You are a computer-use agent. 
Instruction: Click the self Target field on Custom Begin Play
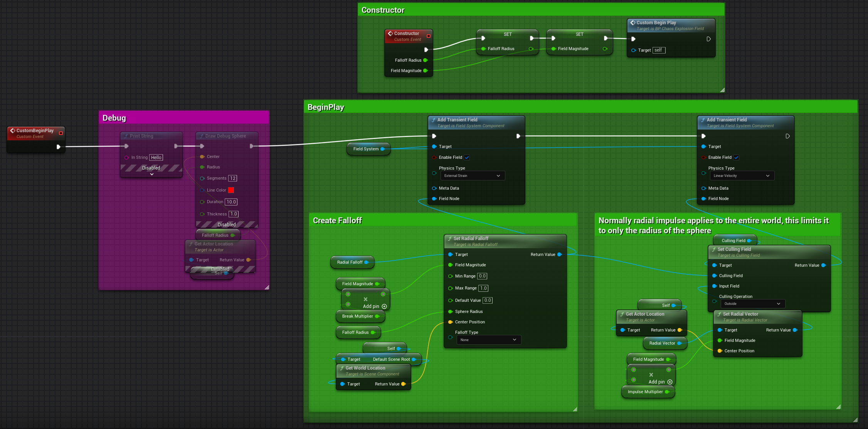[x=659, y=50]
